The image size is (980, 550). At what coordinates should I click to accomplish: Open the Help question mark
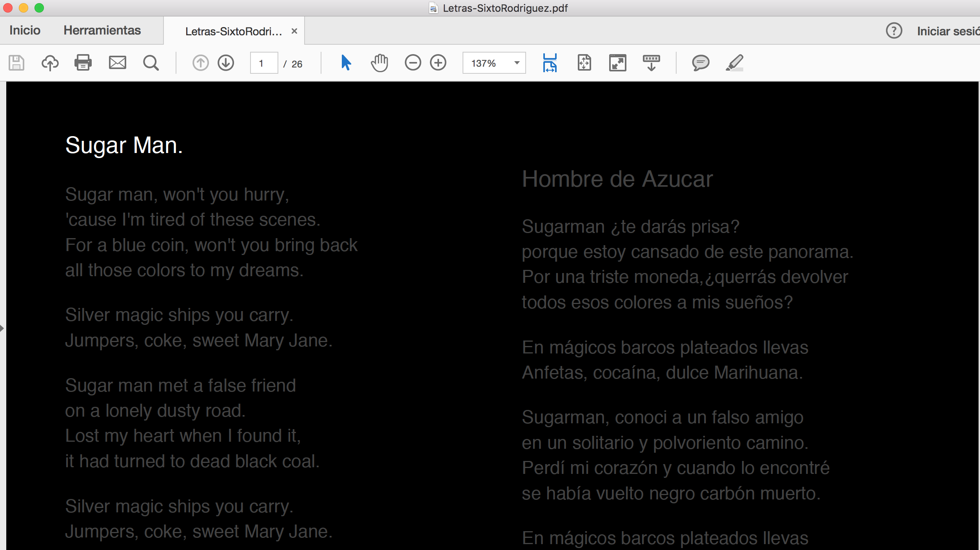[x=894, y=31]
